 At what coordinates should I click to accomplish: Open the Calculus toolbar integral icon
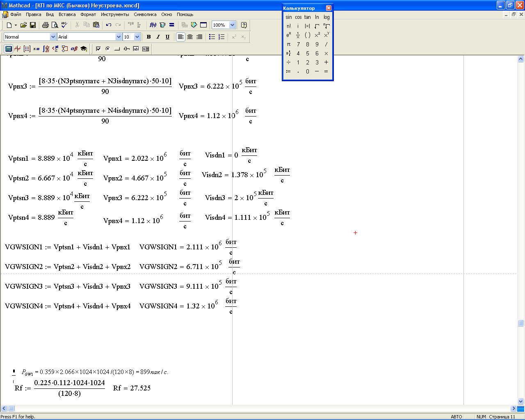point(46,49)
